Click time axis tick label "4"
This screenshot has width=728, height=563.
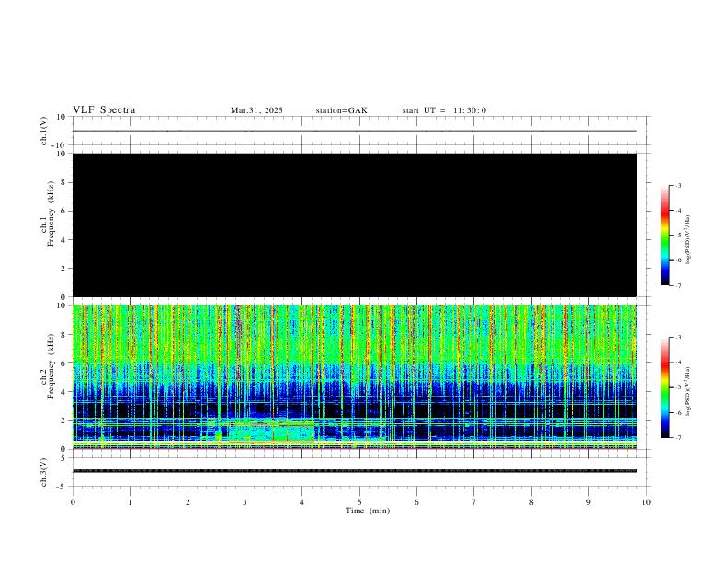pos(302,502)
